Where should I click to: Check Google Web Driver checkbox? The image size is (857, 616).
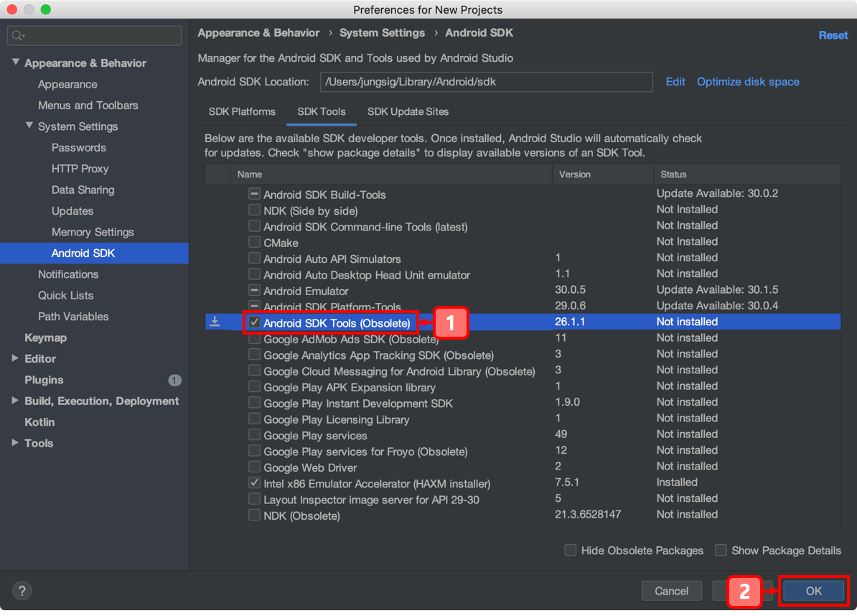tap(254, 467)
